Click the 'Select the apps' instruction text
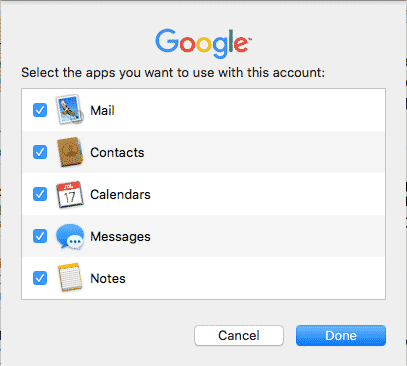The height and width of the screenshot is (366, 407). 173,72
